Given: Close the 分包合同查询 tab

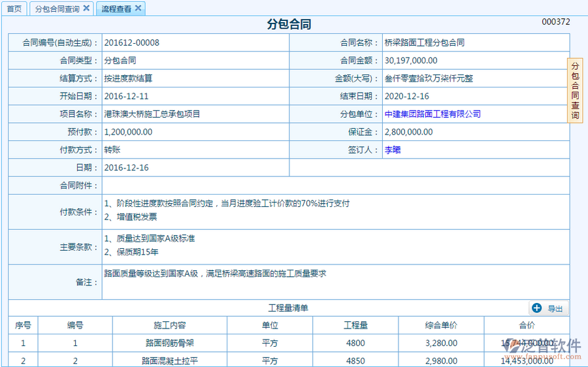Looking at the screenshot, I should (86, 8).
